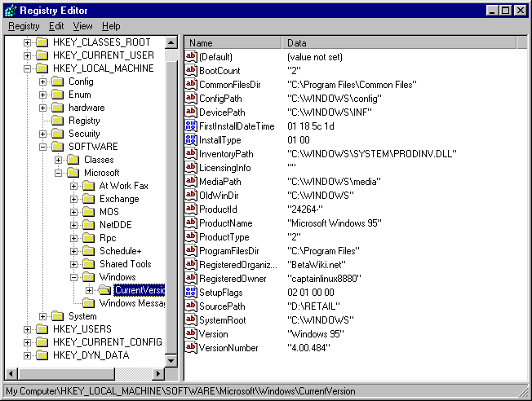
Task: Click the folder icon of Exchange key
Action: (89, 199)
